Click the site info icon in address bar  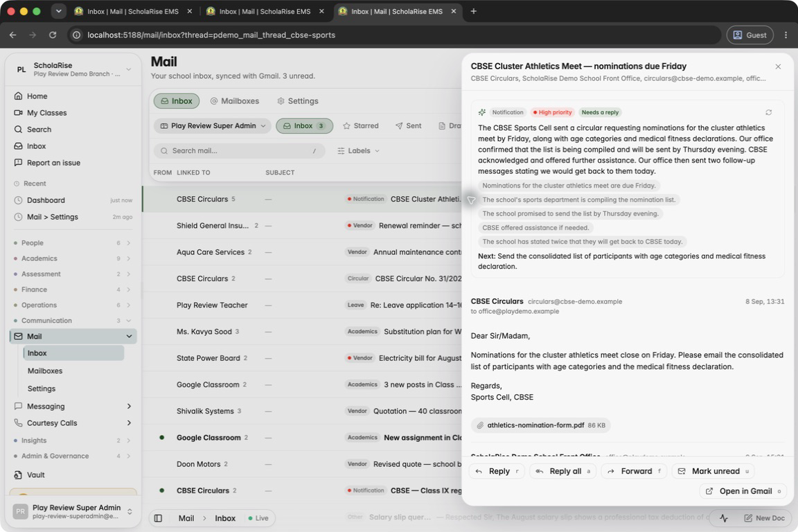[76, 35]
